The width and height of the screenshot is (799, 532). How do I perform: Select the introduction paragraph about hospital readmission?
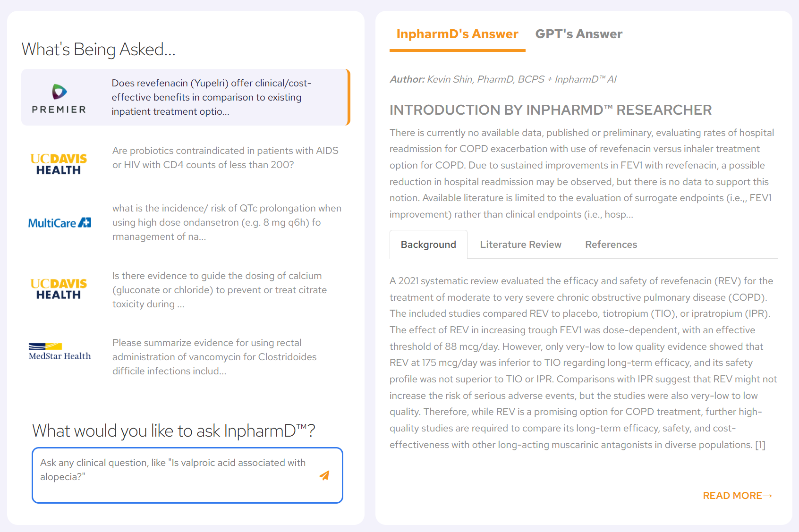coord(582,173)
